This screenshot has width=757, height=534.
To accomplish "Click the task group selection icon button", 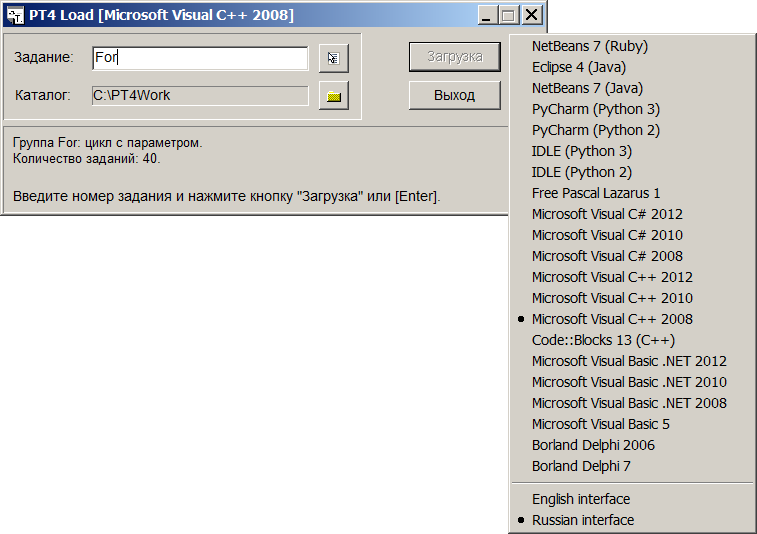I will pos(334,58).
